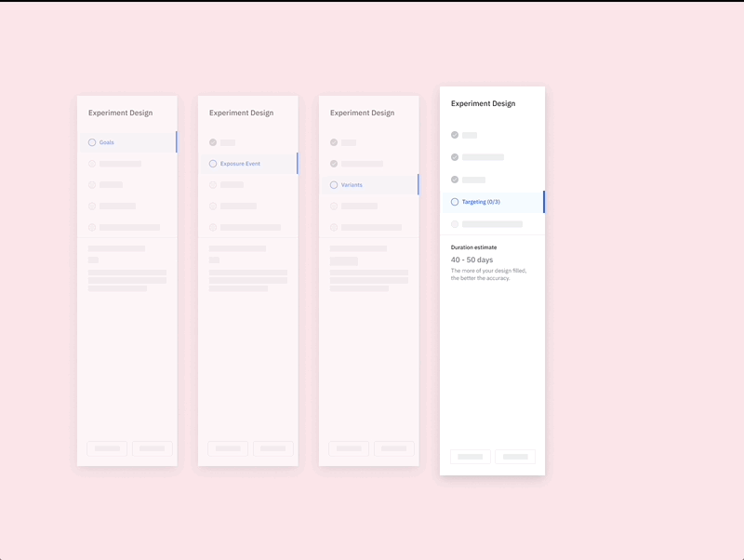The image size is (744, 560).
Task: Click the 40 - 50 days duration estimate
Action: click(x=472, y=260)
